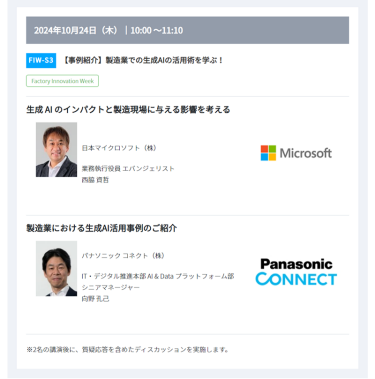Viewport: 375px width, 379px height.
Task: Click the Microsoft four-square logo icon
Action: pos(268,153)
